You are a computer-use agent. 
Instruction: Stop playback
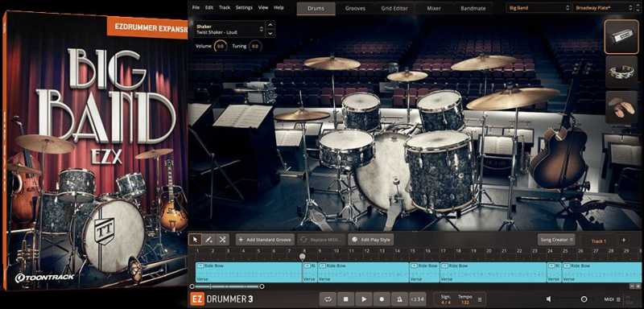coord(346,299)
